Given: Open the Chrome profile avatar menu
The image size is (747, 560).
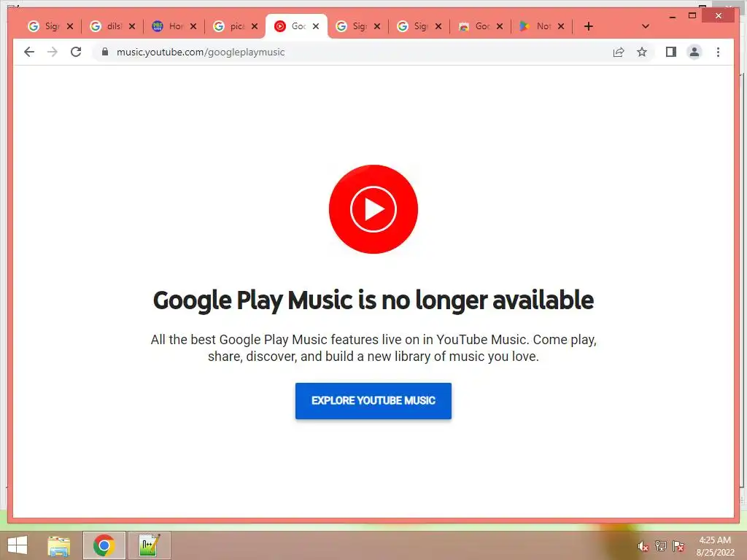Looking at the screenshot, I should (694, 52).
